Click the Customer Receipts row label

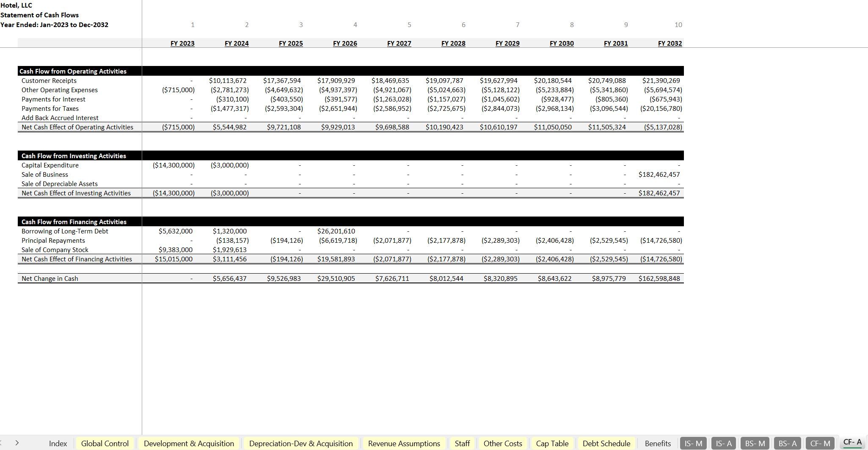click(49, 80)
